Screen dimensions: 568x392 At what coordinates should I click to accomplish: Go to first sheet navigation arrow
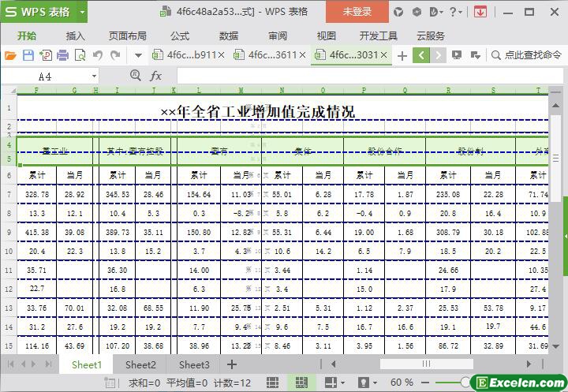click(10, 364)
